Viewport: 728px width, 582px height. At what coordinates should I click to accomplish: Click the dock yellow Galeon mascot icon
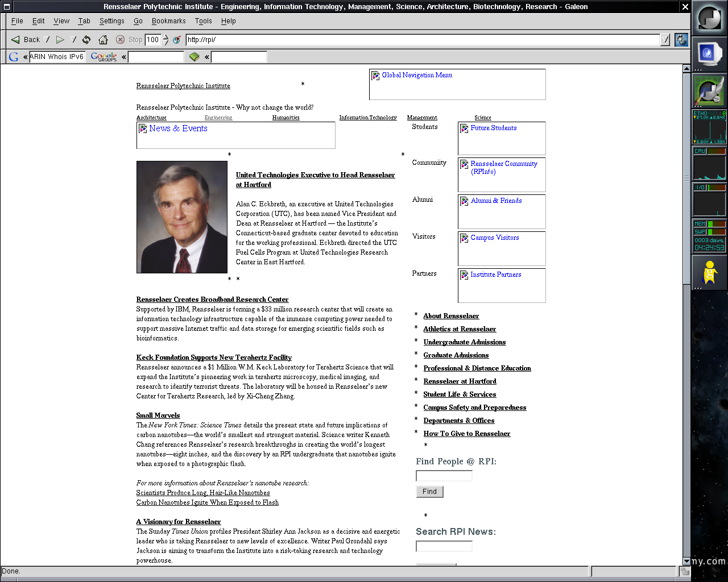pos(709,272)
